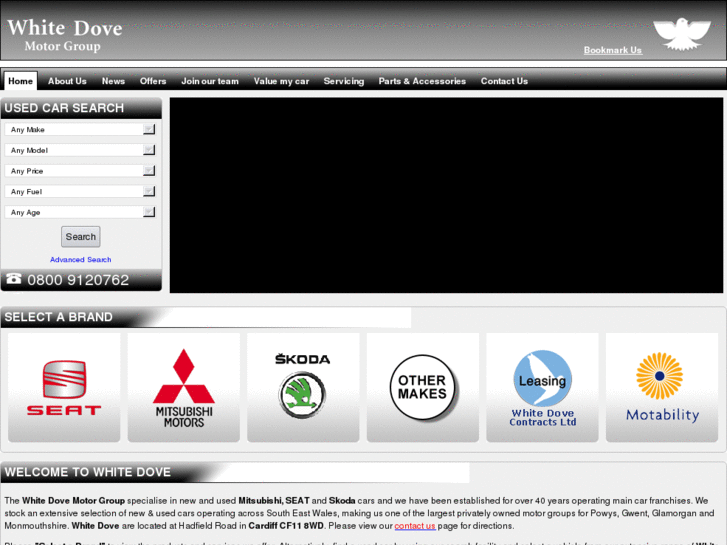Click the Search button
This screenshot has width=727, height=545.
tap(81, 237)
